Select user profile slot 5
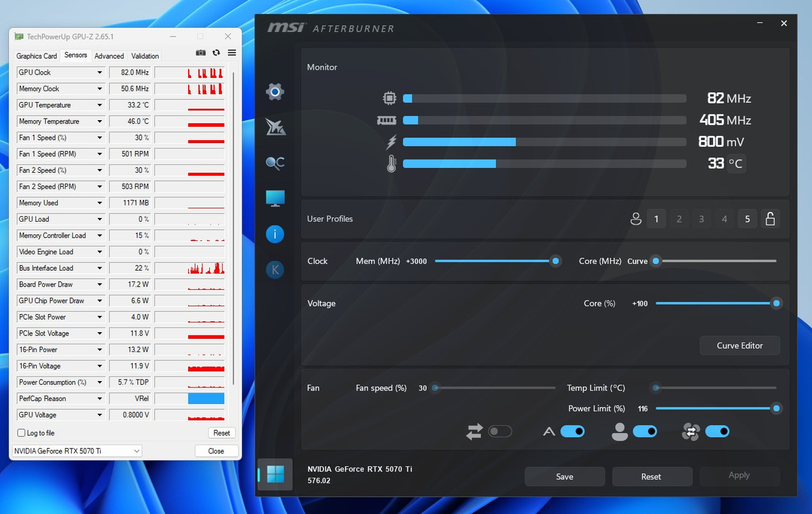The width and height of the screenshot is (812, 514). (747, 219)
